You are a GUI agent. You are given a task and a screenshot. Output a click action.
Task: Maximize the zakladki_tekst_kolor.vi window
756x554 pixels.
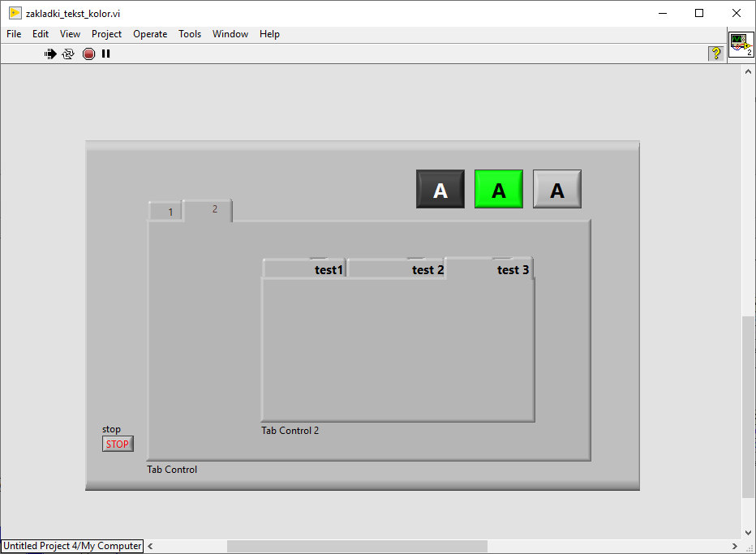point(699,14)
